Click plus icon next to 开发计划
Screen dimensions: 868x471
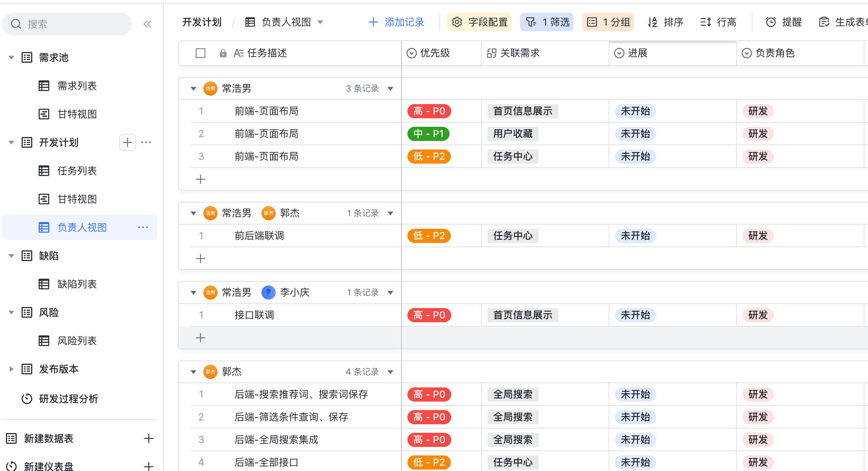coord(128,142)
